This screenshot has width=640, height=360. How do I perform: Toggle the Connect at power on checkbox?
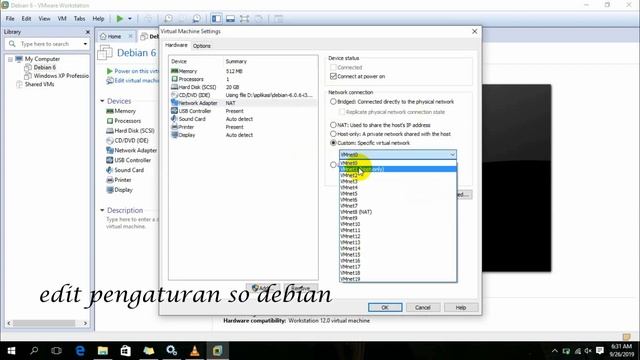(333, 76)
